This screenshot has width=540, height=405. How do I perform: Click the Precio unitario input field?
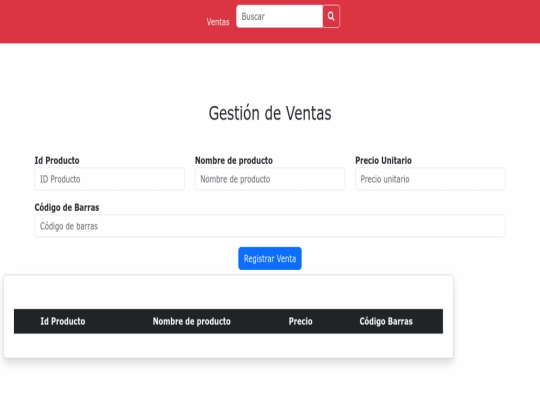point(430,179)
